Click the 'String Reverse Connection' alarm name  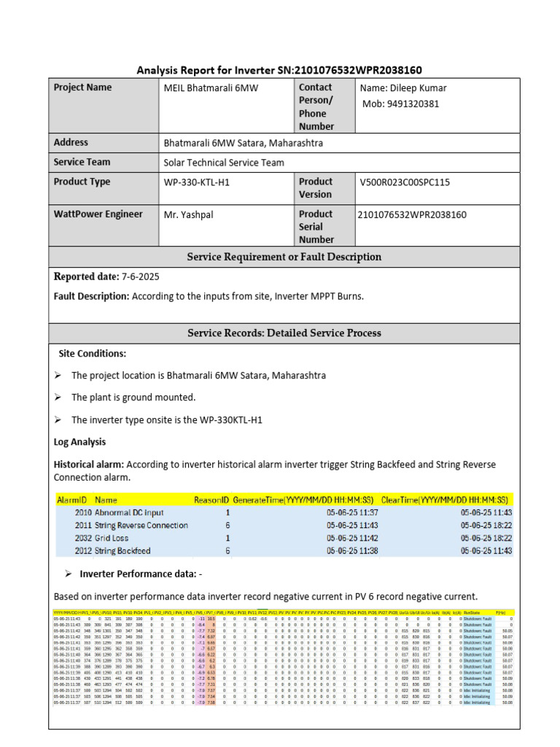click(x=141, y=525)
